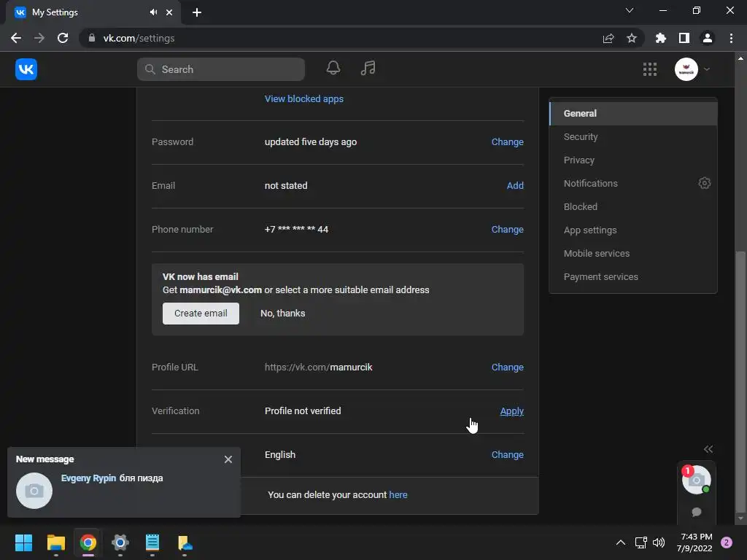Click the page vertical scrollbar thumb
The height and width of the screenshot is (560, 747).
(x=740, y=381)
